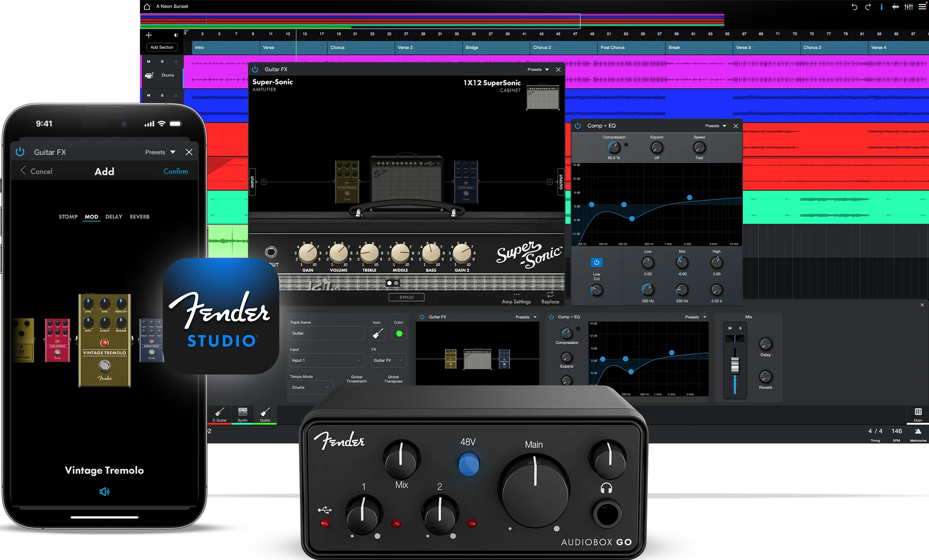The height and width of the screenshot is (560, 929).
Task: Open Presets dropdown in Comp + EQ window
Action: pyautogui.click(x=716, y=126)
